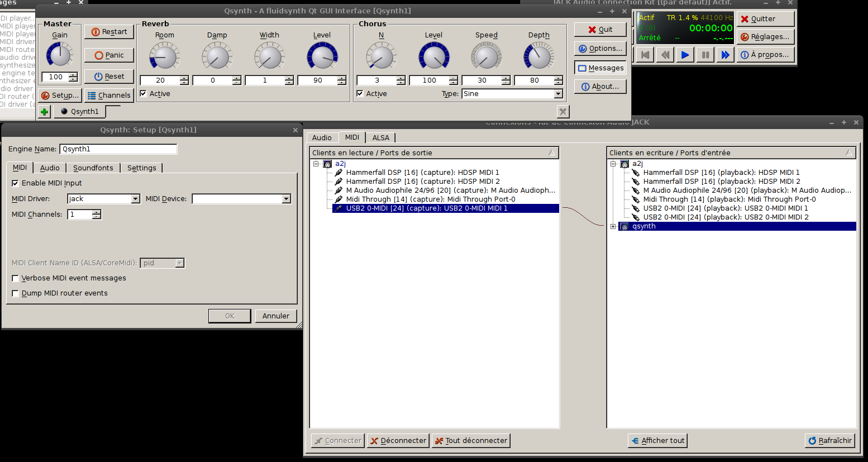Screen dimensions: 868x462
Task: Switch to the Soundfonts tab
Action: [x=93, y=168]
